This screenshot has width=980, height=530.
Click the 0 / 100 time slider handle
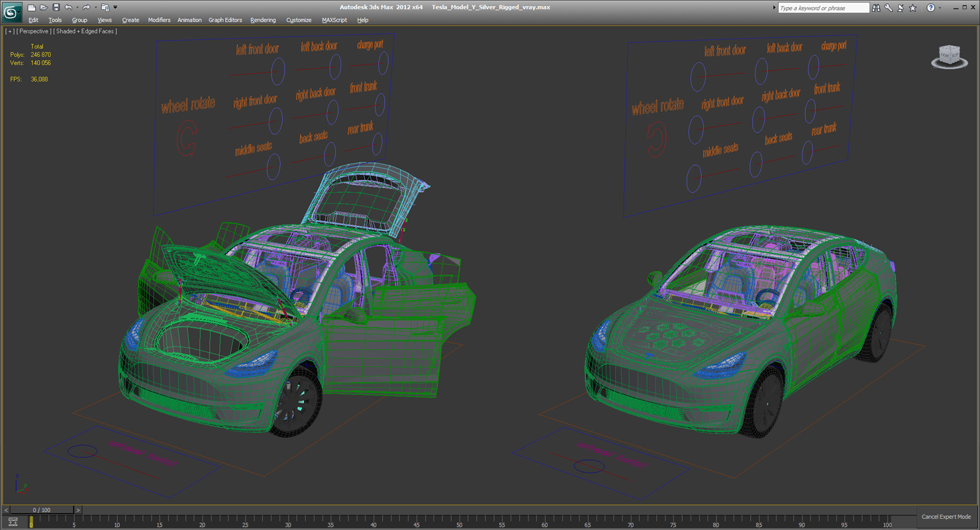[42, 510]
